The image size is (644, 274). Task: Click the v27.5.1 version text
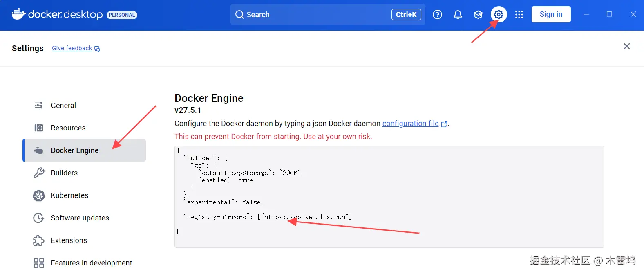188,110
